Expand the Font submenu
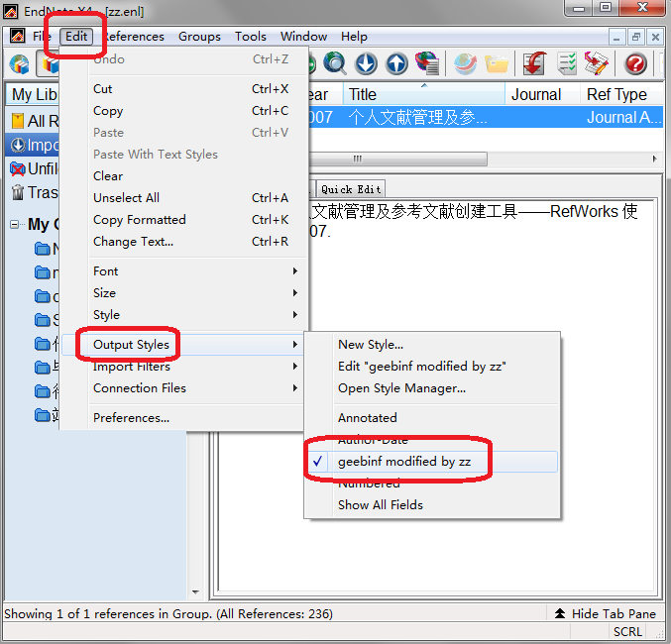This screenshot has height=644, width=671. 184,270
